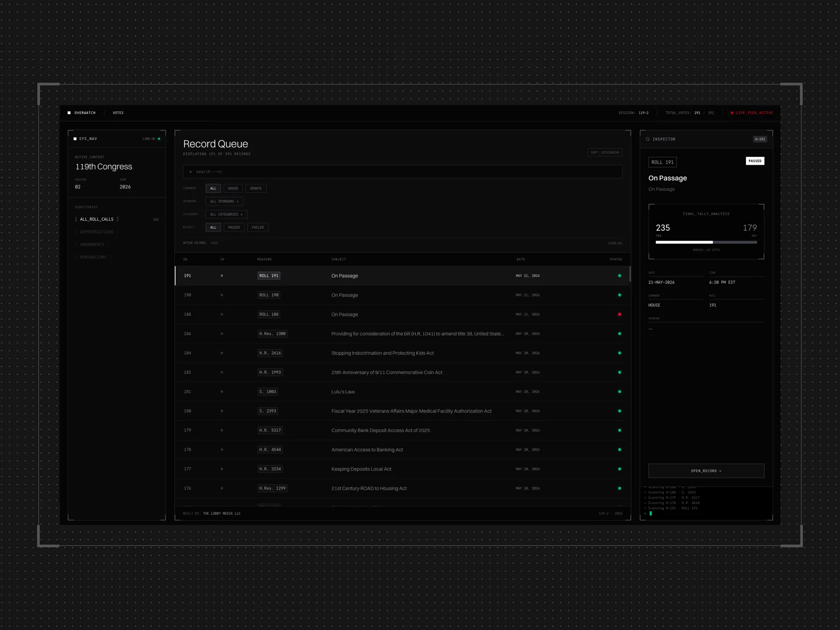840x630 pixels.
Task: Click the MEASURE column header
Action: [265, 259]
